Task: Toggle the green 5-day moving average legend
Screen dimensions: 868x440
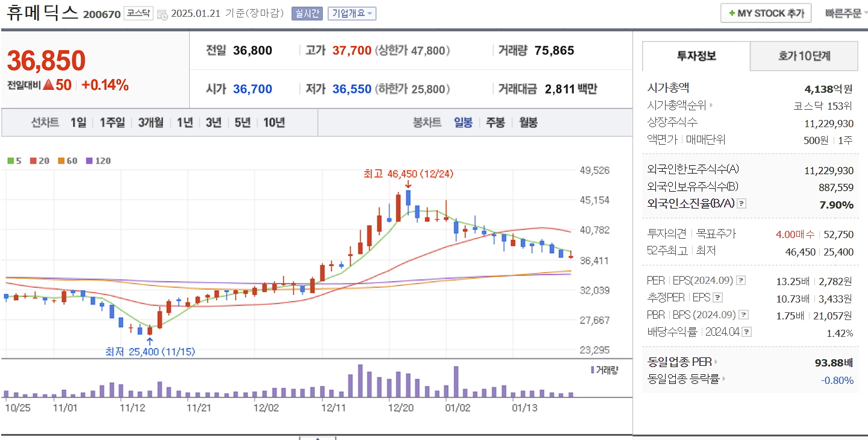Action: 15,161
